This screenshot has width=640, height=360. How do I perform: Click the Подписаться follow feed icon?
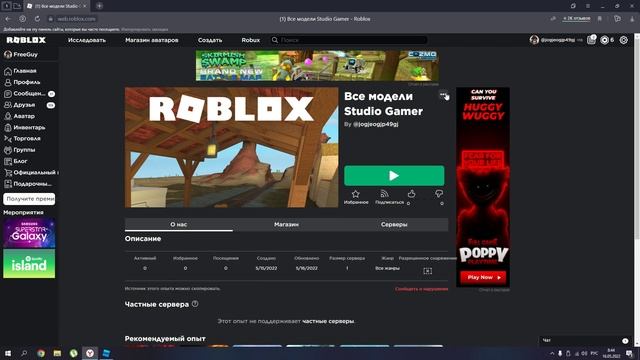coord(384,194)
